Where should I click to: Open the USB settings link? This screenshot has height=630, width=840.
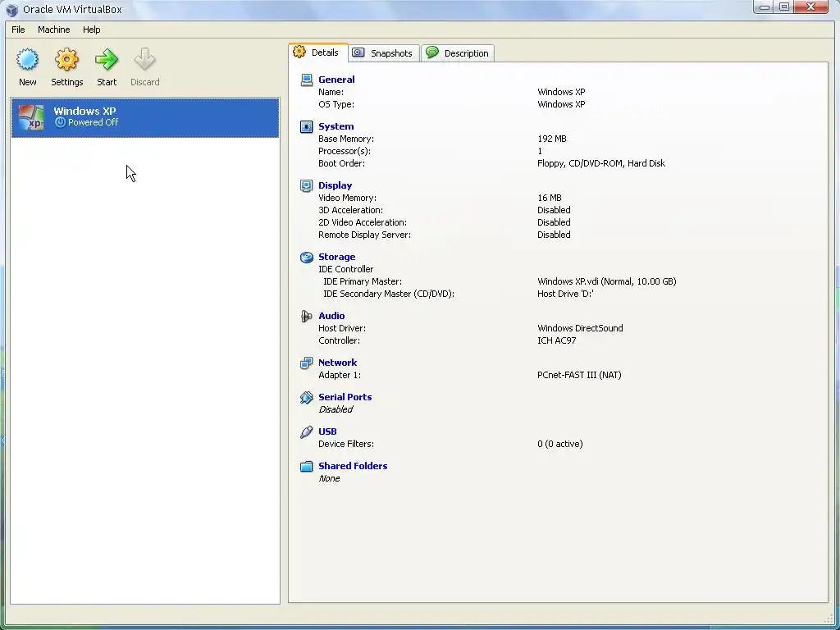tap(327, 431)
